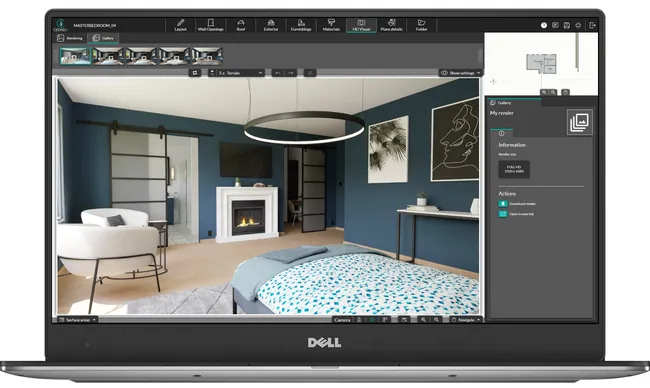Click the main bedroom render image

pos(268,196)
